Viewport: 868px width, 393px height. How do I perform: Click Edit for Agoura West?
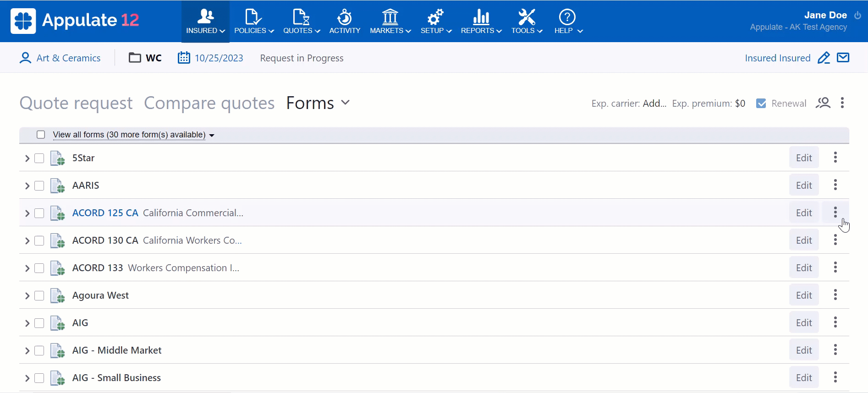(x=804, y=295)
